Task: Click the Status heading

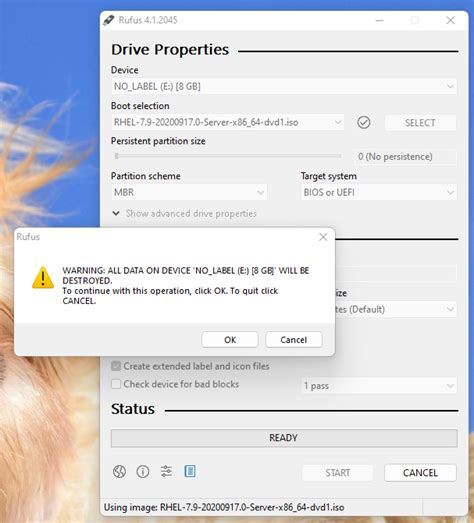Action: click(x=133, y=409)
